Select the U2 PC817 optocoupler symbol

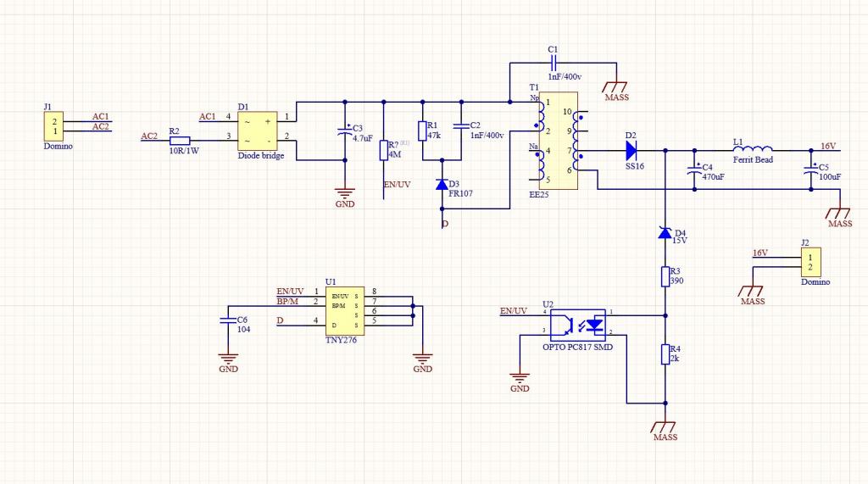[578, 325]
